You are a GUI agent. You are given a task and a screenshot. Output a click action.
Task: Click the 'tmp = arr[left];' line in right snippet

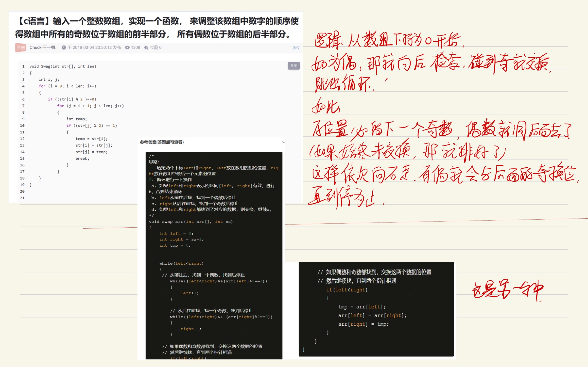tap(362, 307)
